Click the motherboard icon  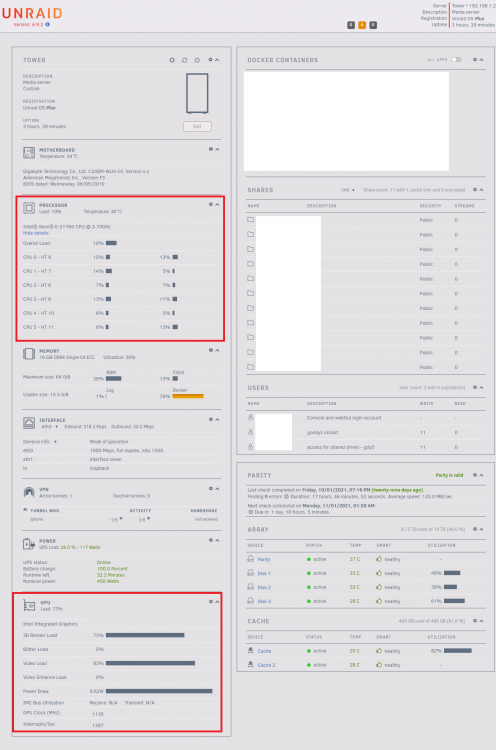pyautogui.click(x=29, y=153)
